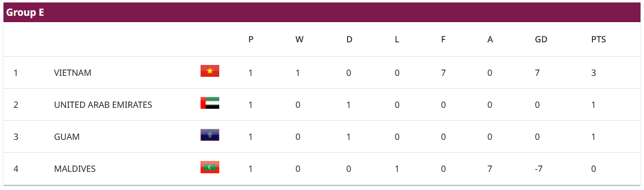Click the GD column header
Image resolution: width=644 pixels, height=190 pixels.
541,40
